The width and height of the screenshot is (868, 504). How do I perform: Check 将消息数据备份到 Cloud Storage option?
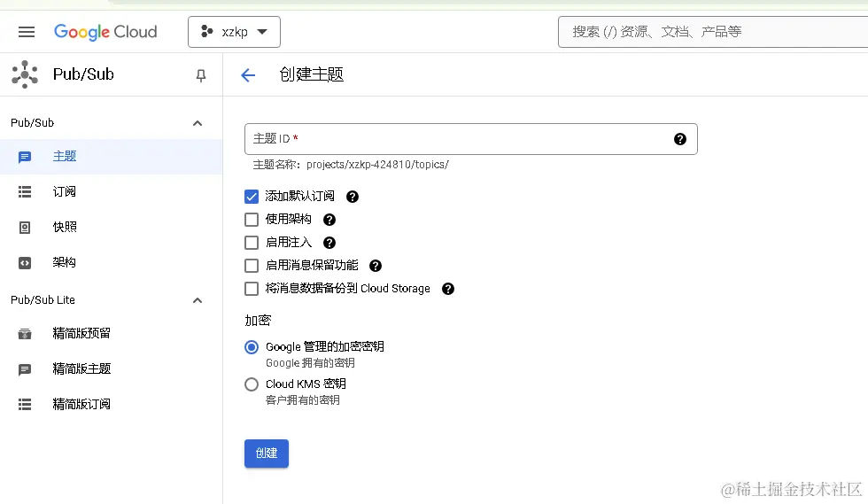(252, 289)
